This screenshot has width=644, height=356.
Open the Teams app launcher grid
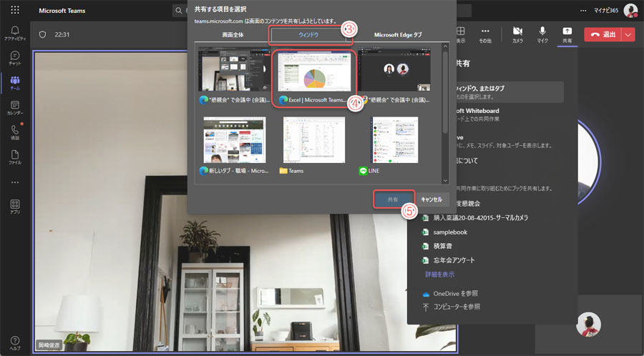pos(15,10)
